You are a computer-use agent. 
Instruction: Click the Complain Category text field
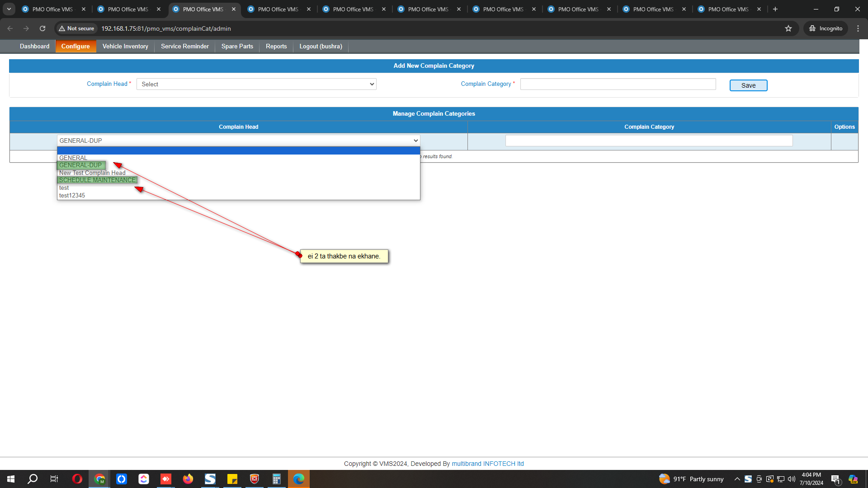point(618,84)
